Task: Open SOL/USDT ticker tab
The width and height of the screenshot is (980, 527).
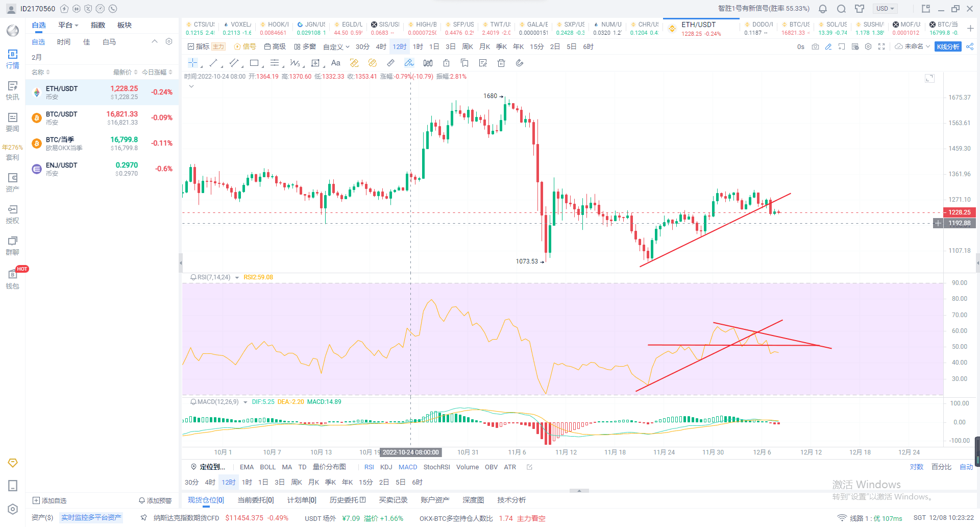Action: (832, 28)
